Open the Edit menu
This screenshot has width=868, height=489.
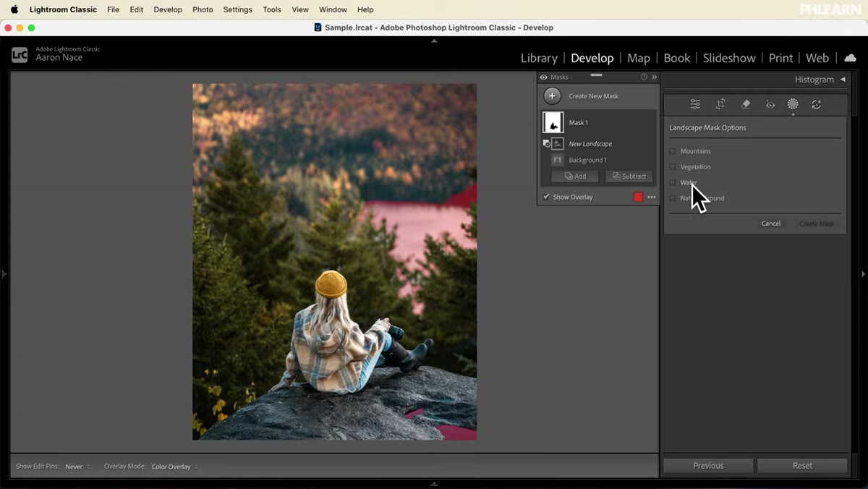[137, 9]
